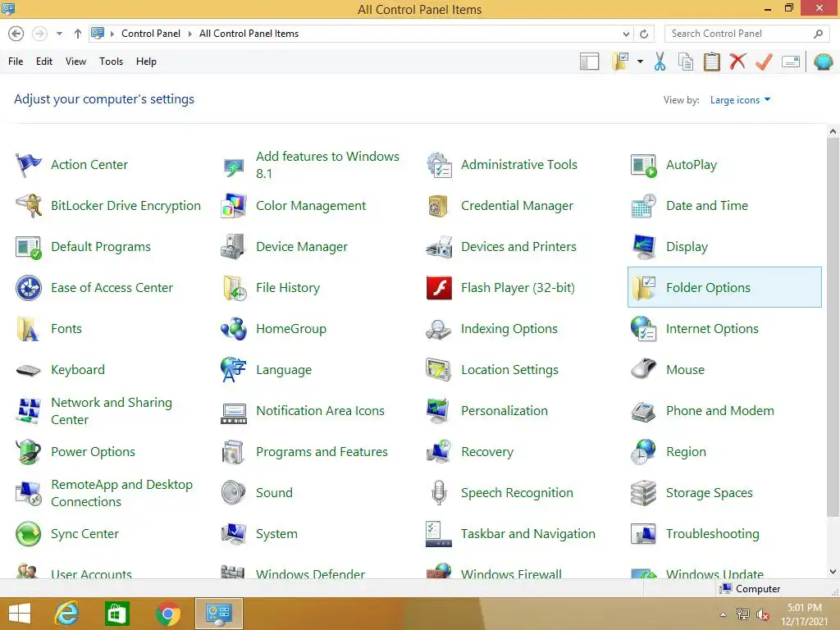Image resolution: width=840 pixels, height=630 pixels.
Task: Click the Control Panel breadcrumb
Action: pos(151,34)
